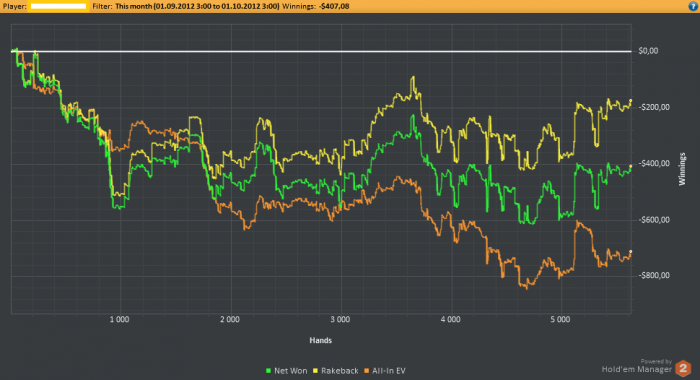
Task: Click the $0,00 axis label
Action: pyautogui.click(x=648, y=51)
